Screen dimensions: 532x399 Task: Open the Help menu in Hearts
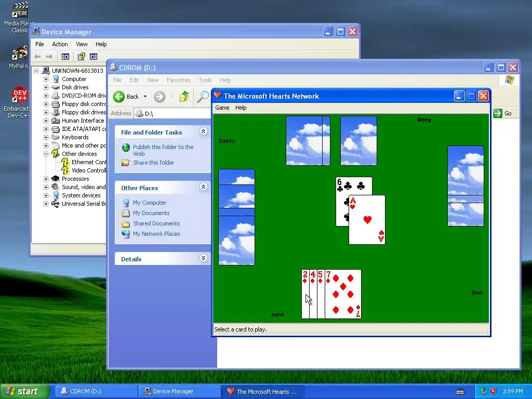(241, 108)
